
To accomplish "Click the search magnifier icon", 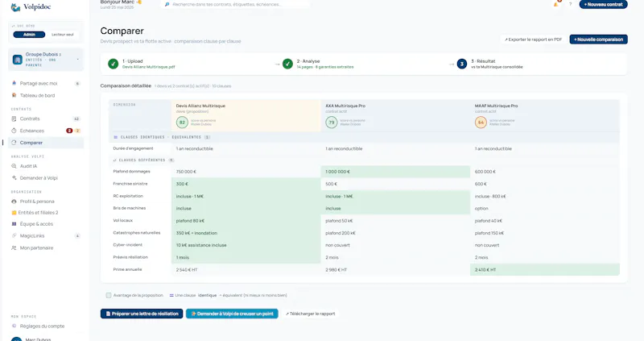I will [167, 4].
